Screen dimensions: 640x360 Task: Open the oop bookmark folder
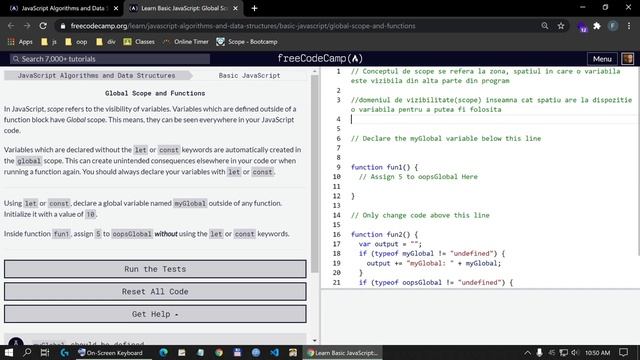pos(76,42)
